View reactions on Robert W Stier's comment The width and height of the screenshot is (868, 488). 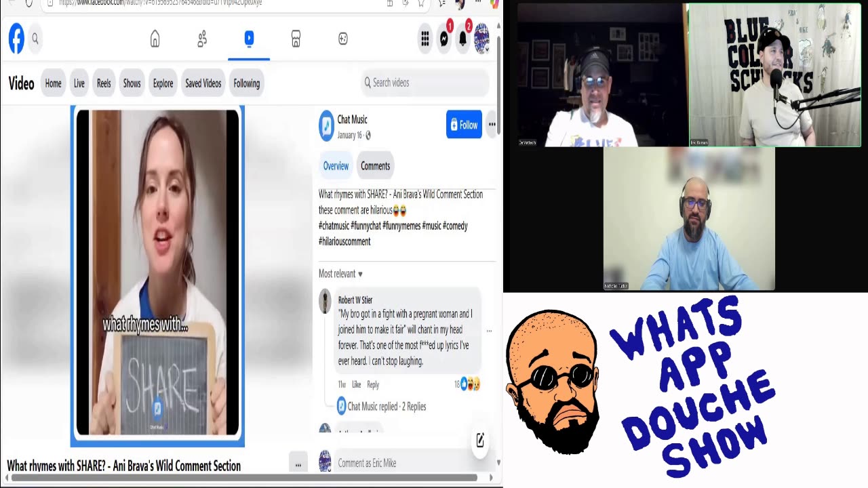(x=467, y=384)
